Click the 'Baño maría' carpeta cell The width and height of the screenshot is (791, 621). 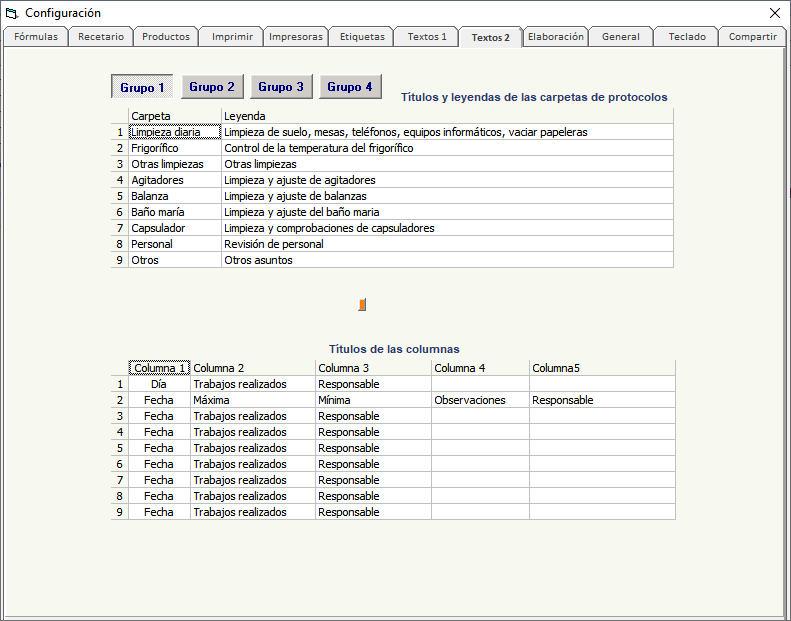click(x=175, y=212)
